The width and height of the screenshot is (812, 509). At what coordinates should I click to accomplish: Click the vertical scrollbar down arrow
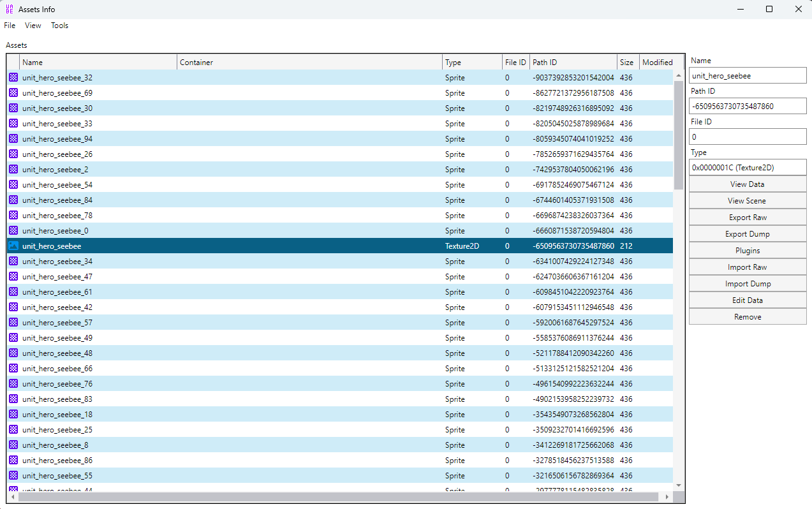coord(679,485)
